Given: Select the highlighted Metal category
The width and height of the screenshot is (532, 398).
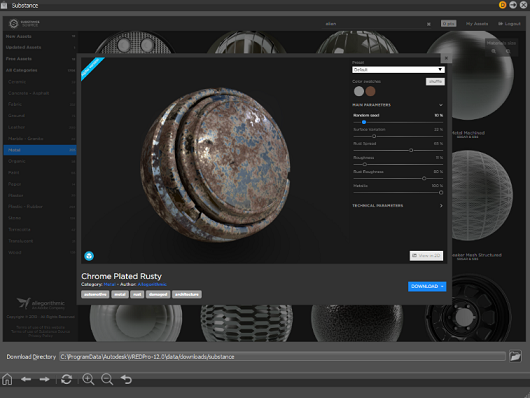Looking at the screenshot, I should pyautogui.click(x=40, y=150).
